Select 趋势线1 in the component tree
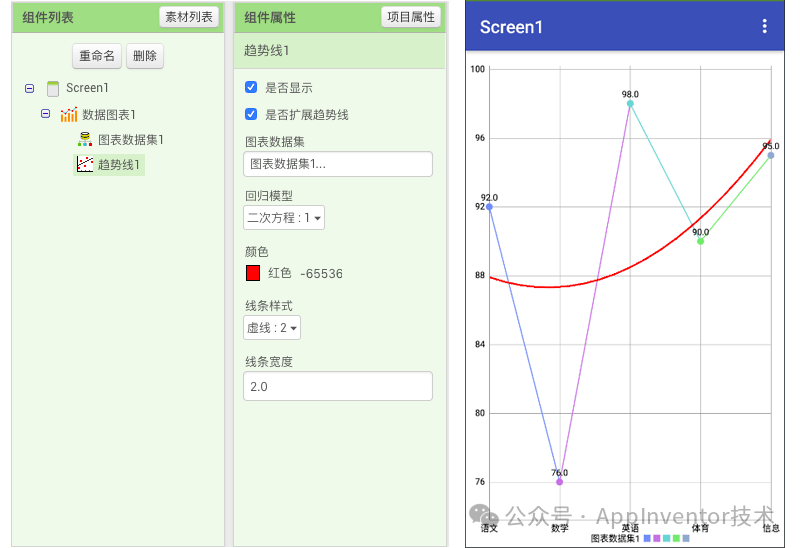This screenshot has width=800, height=548. (118, 165)
